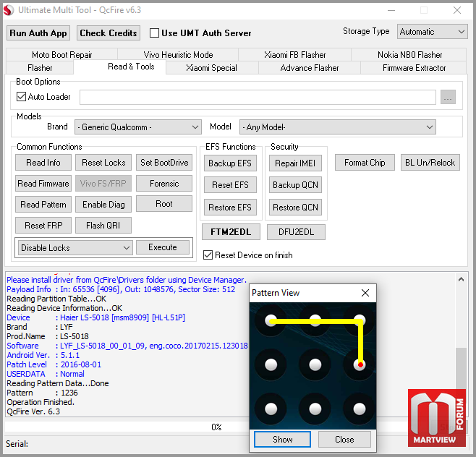Click Enable Diag button
Screen dimensions: 476x457
coord(103,205)
